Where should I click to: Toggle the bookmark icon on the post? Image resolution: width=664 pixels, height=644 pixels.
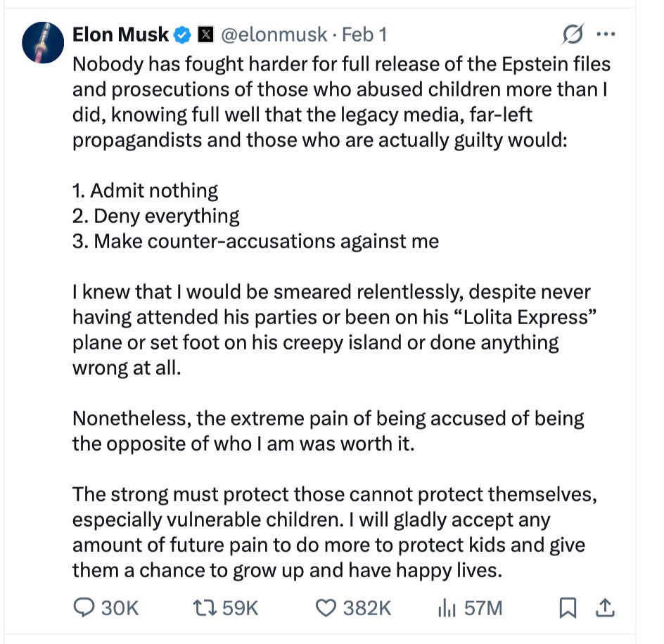[x=567, y=607]
